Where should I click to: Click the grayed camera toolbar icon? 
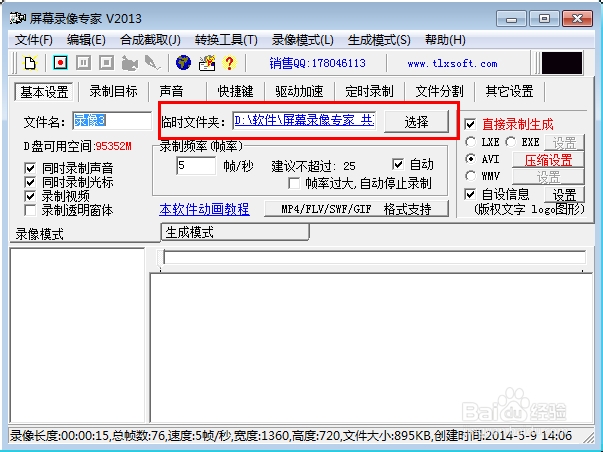click(x=130, y=63)
